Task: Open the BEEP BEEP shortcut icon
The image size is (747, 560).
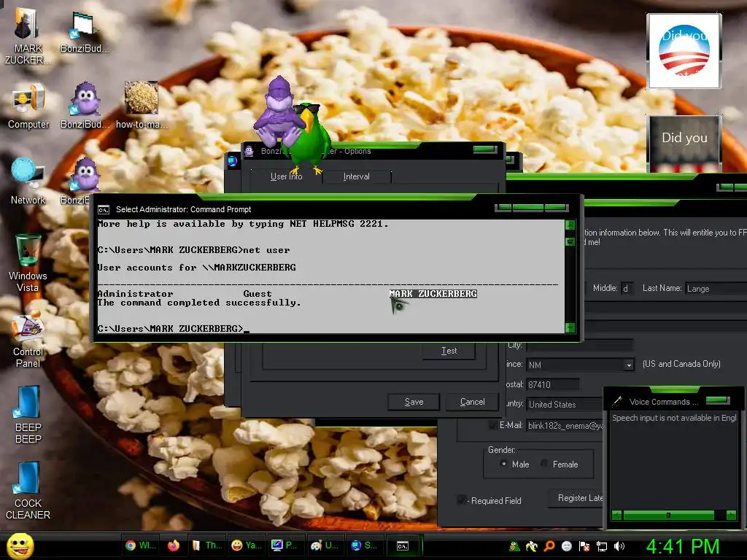Action: click(x=28, y=415)
